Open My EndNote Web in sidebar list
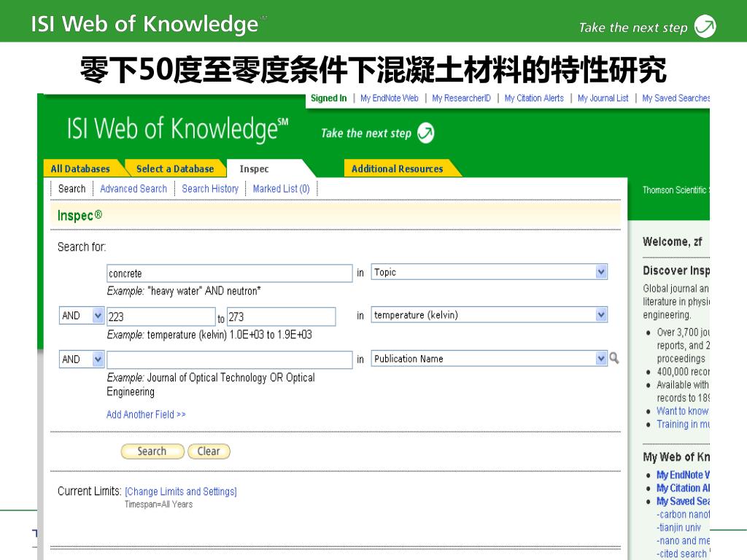This screenshot has height=560, width=747. coord(683,475)
